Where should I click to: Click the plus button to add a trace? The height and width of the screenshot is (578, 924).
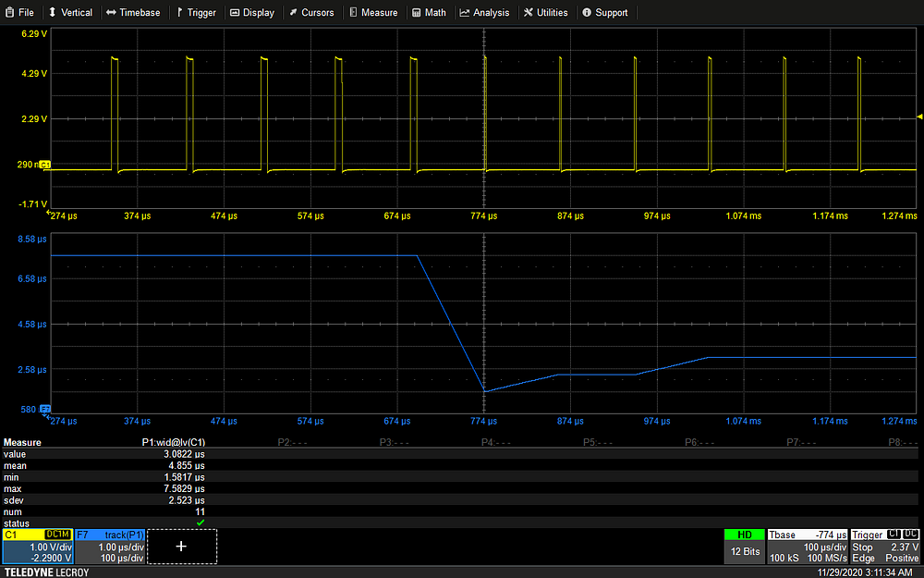(x=182, y=546)
